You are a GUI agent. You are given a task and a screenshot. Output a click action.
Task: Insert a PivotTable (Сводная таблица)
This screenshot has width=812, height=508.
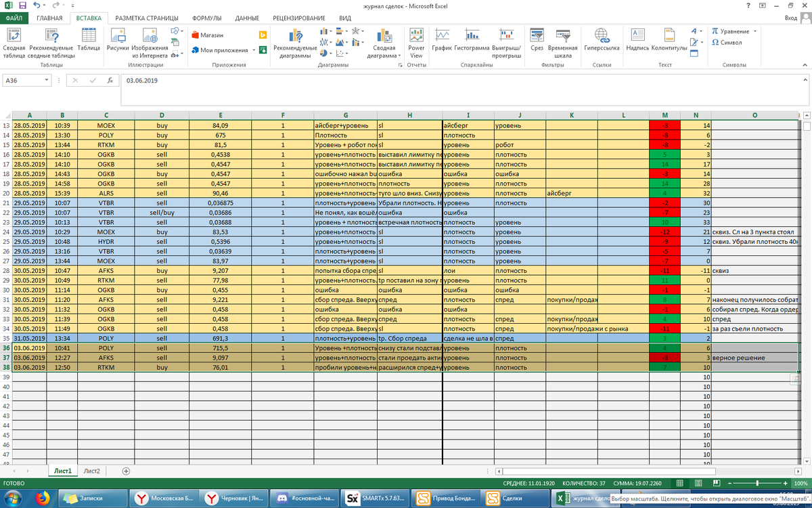pyautogui.click(x=14, y=43)
